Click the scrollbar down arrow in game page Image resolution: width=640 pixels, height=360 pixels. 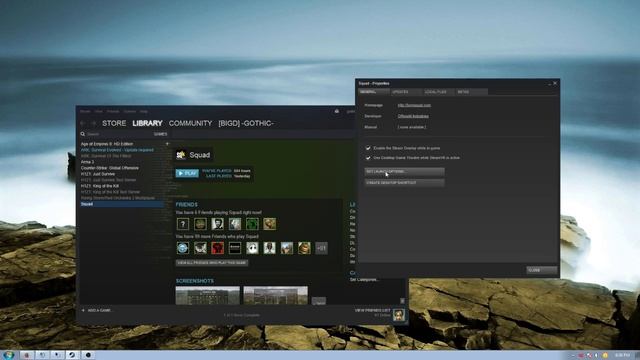(402, 301)
